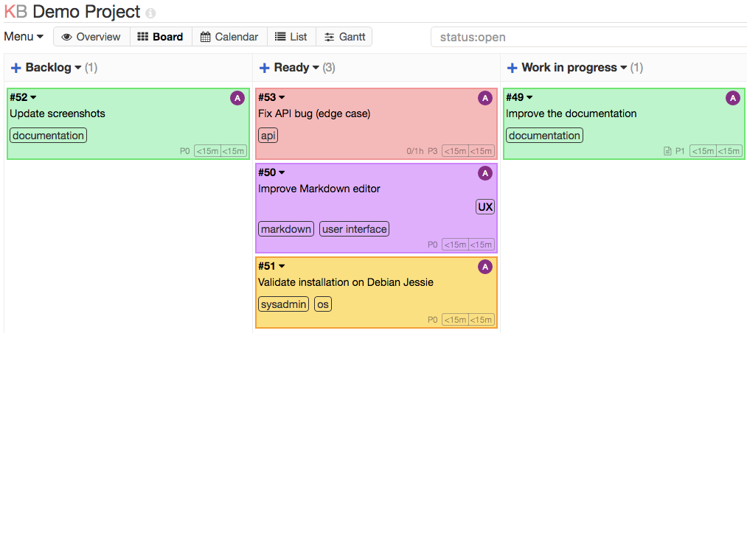The width and height of the screenshot is (747, 560).
Task: Open task #50 dropdown menu
Action: pos(282,172)
